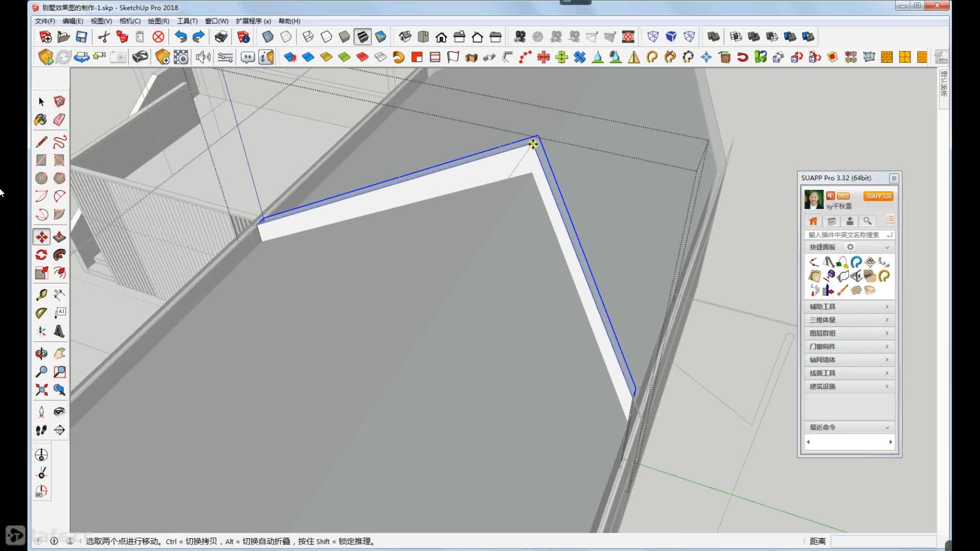The height and width of the screenshot is (551, 980).
Task: Click the status bar info circle icon
Action: coord(54,541)
